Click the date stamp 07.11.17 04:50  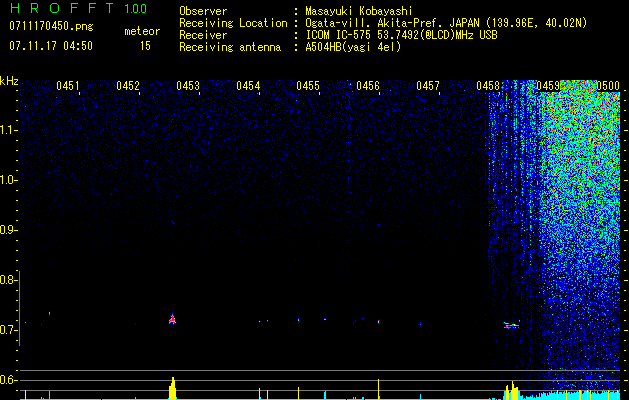pos(51,46)
